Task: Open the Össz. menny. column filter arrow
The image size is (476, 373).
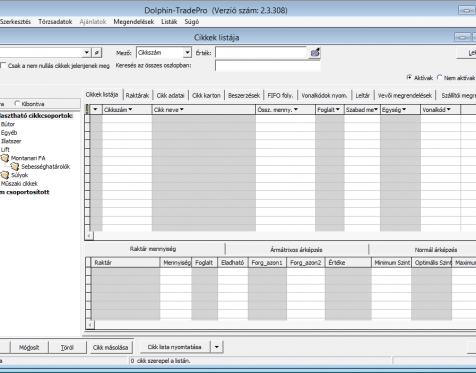Action: [x=296, y=109]
